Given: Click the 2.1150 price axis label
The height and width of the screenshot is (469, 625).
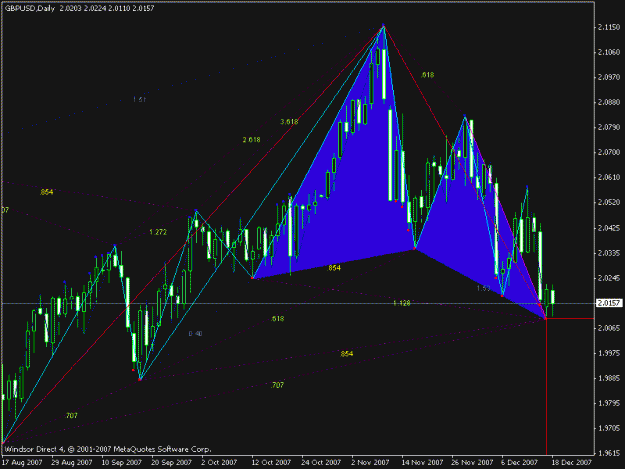Looking at the screenshot, I should (x=609, y=27).
